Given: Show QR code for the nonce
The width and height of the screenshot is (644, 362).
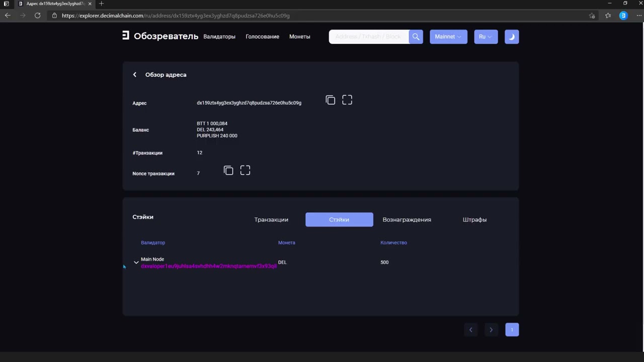Looking at the screenshot, I should 245,171.
